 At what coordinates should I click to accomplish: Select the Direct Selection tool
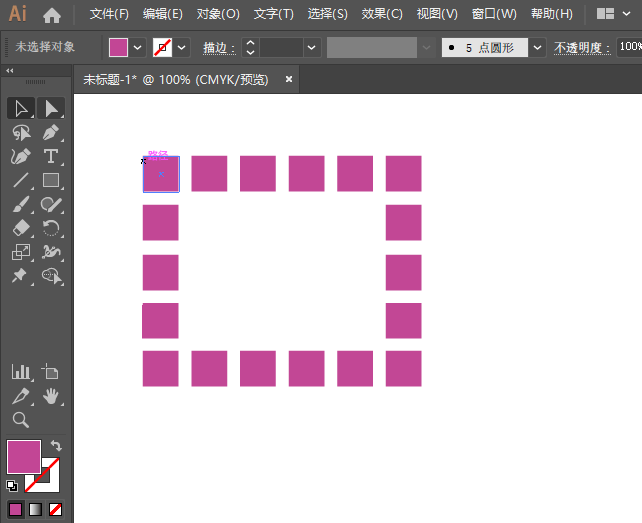[51, 108]
